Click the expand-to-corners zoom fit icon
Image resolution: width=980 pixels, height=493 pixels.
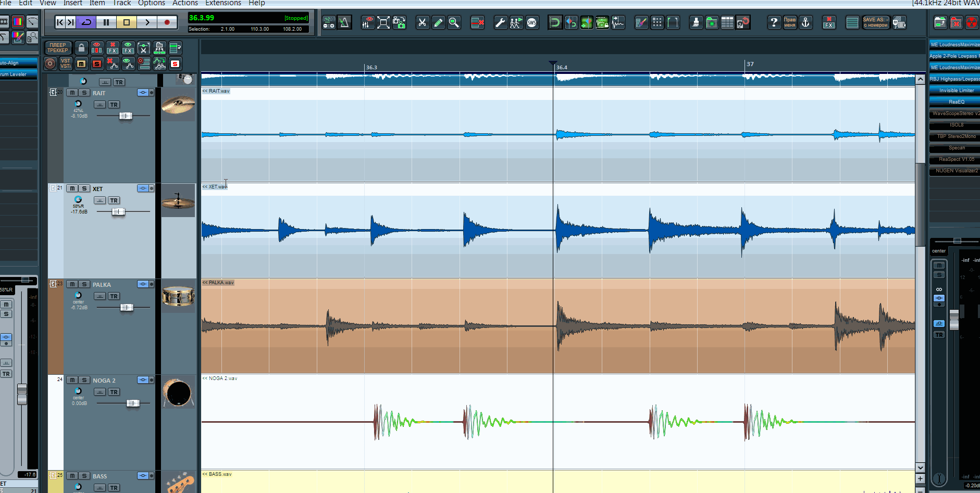(383, 22)
